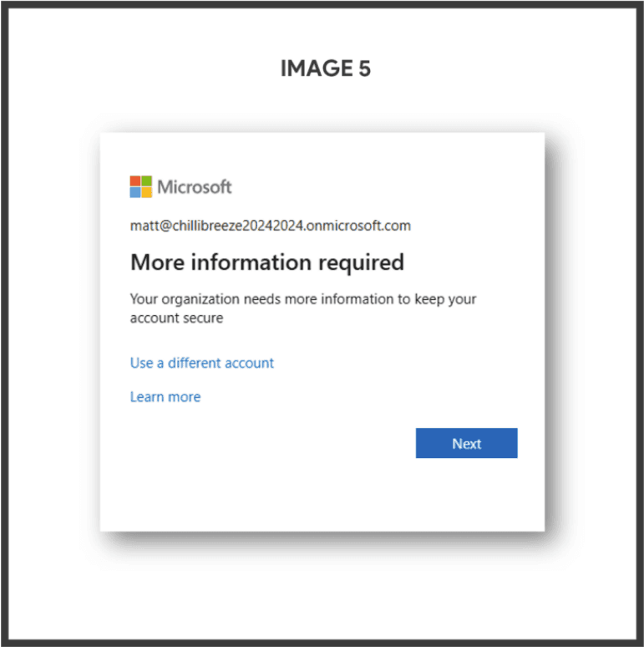Screen dimensions: 644x647
Task: Click the Microsoft wordmark text
Action: coord(194,187)
